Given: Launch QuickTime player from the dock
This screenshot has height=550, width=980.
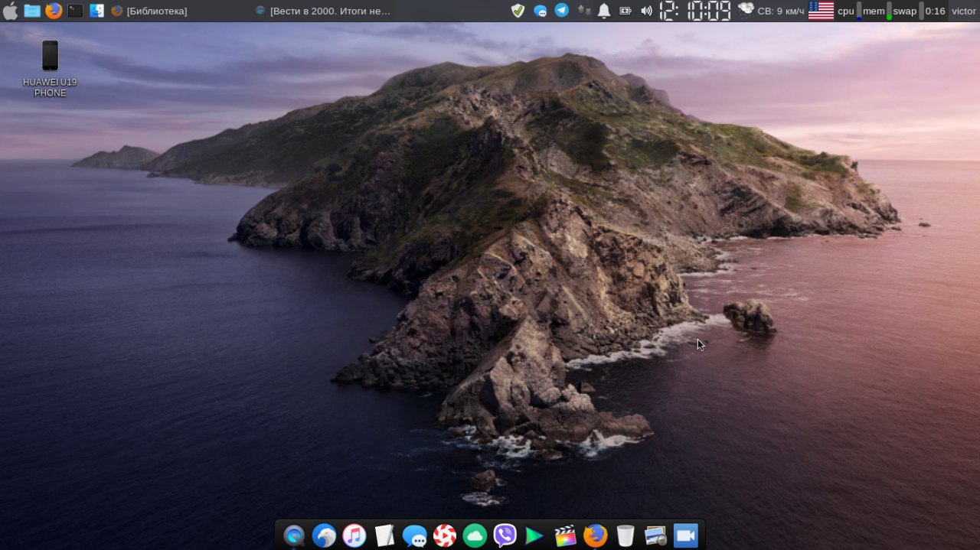Looking at the screenshot, I should pos(294,535).
